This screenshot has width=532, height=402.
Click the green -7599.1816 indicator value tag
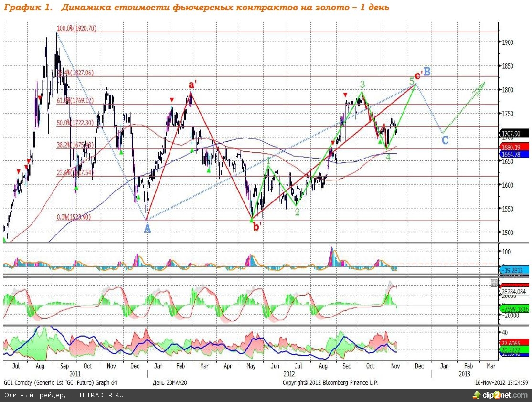514,308
